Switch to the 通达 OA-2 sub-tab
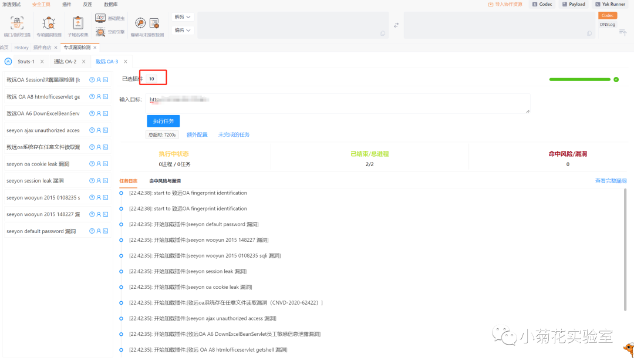The height and width of the screenshot is (364, 634). pos(65,62)
